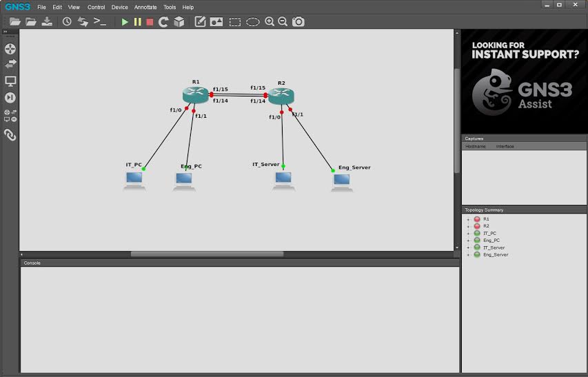This screenshot has height=377, width=588.
Task: Take a screenshot with camera icon
Action: pos(298,22)
